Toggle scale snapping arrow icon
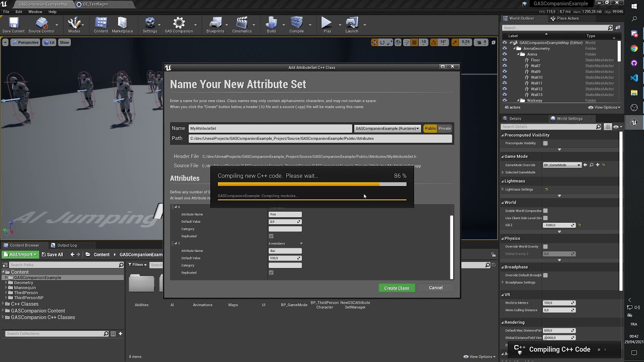 point(456,42)
